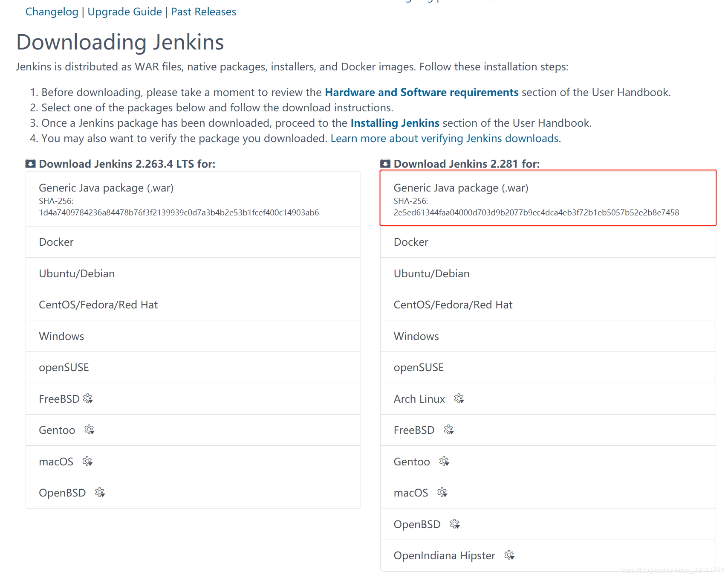Open the Past Releases page
This screenshot has width=728, height=578.
(x=203, y=12)
